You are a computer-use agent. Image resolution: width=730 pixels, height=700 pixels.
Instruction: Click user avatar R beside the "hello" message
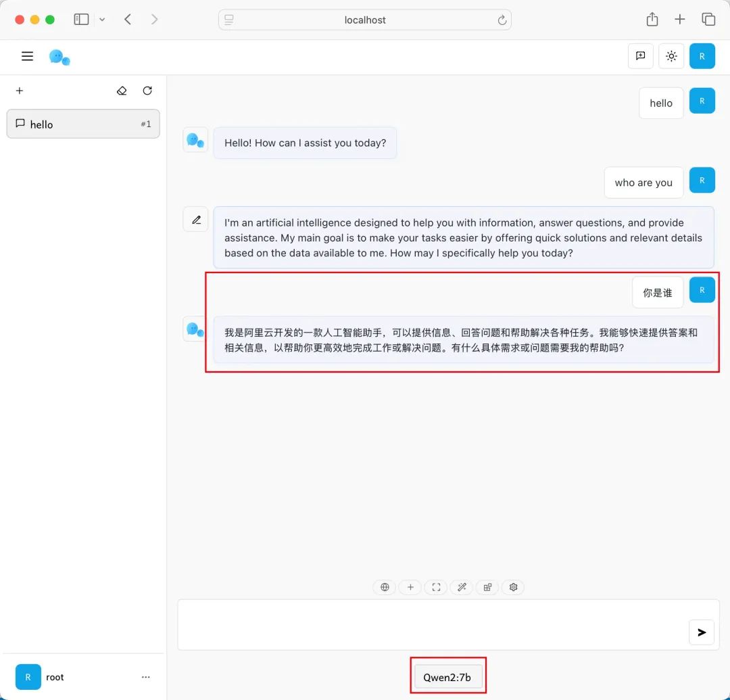pyautogui.click(x=702, y=101)
